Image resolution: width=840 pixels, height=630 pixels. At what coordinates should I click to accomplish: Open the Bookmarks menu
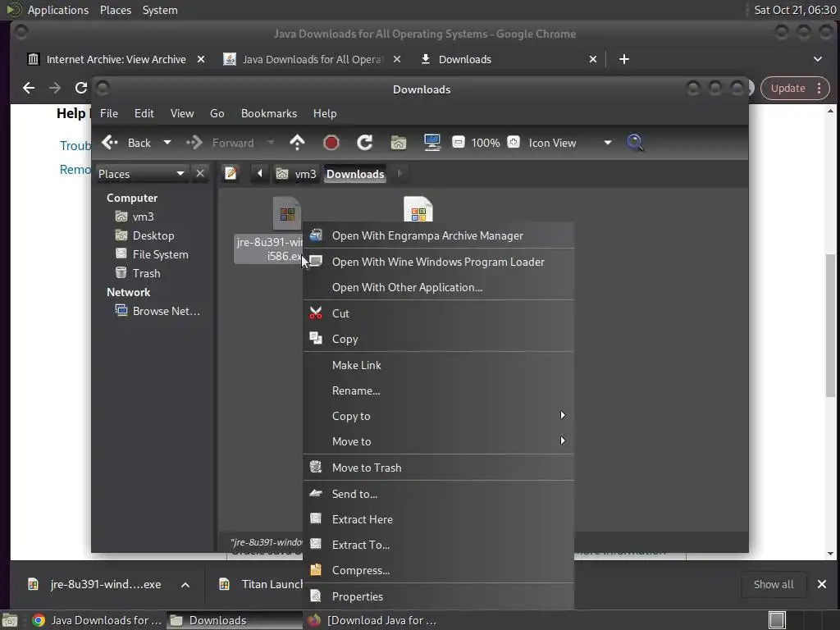269,113
